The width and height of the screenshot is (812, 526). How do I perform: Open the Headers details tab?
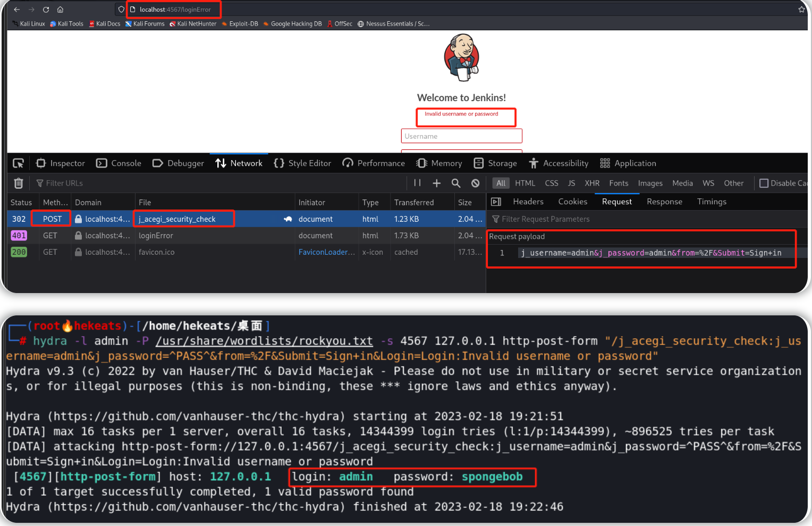[x=528, y=202]
